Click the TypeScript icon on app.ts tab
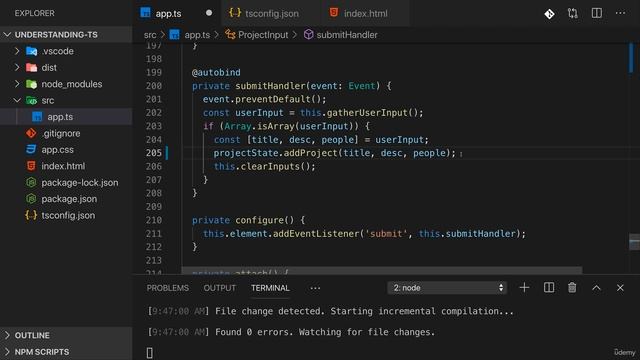The image size is (640, 360). [x=145, y=13]
